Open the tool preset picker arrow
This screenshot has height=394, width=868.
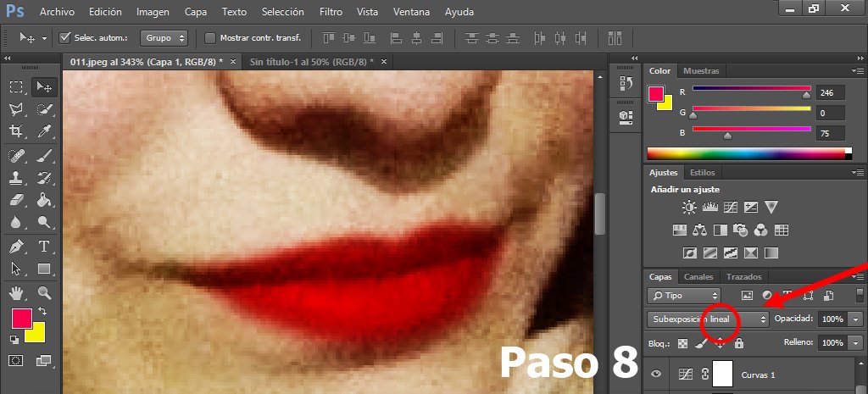(x=44, y=38)
